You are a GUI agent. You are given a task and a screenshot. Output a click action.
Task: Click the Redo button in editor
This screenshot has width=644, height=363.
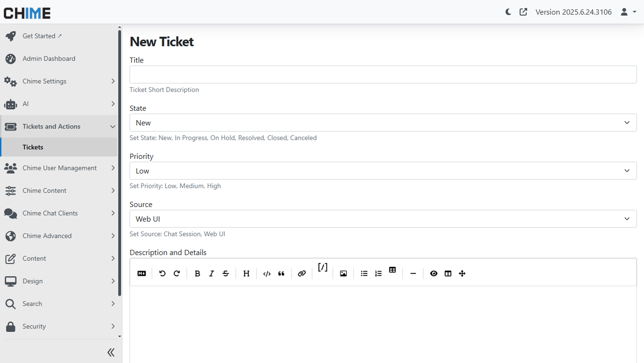tap(177, 273)
